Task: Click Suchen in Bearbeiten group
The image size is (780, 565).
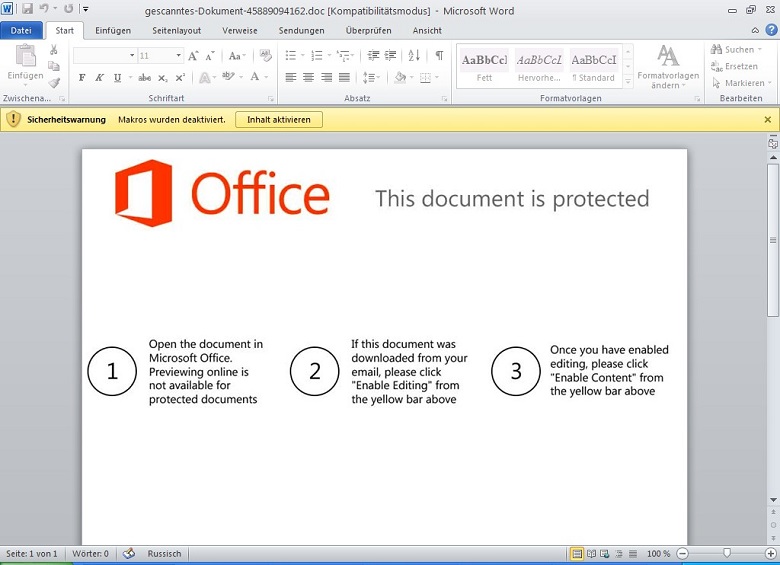Action: click(736, 49)
